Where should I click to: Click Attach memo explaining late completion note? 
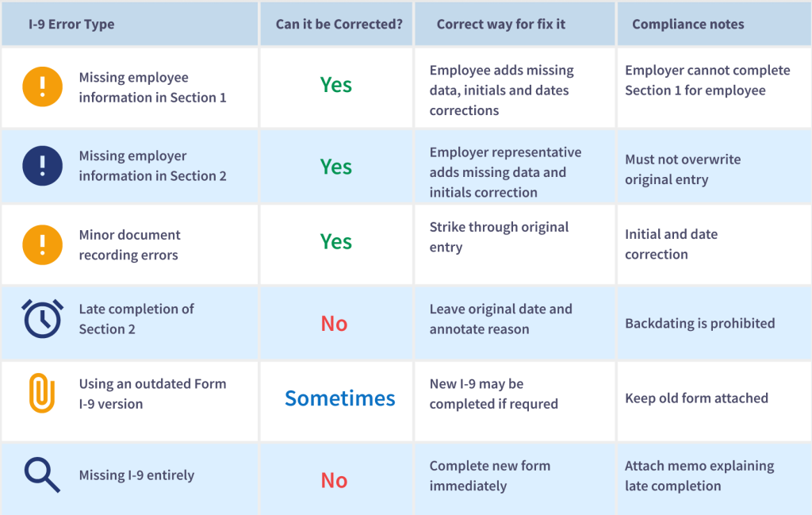click(x=699, y=475)
